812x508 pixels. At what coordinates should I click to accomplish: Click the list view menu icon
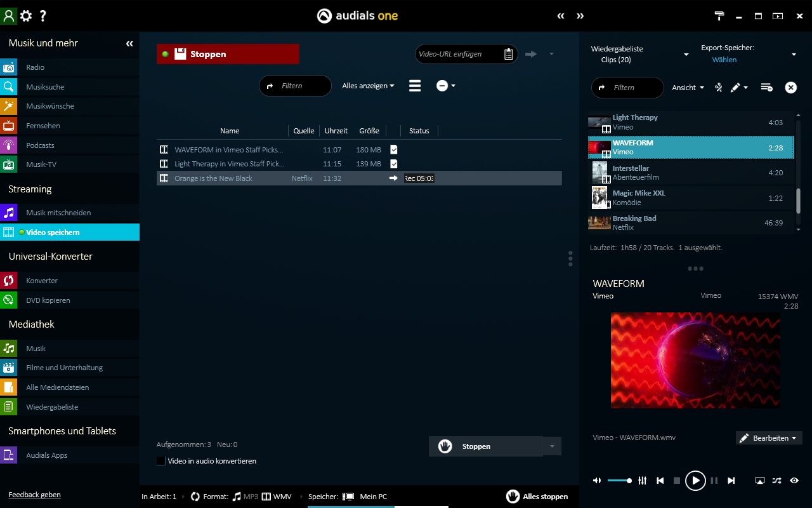click(415, 86)
